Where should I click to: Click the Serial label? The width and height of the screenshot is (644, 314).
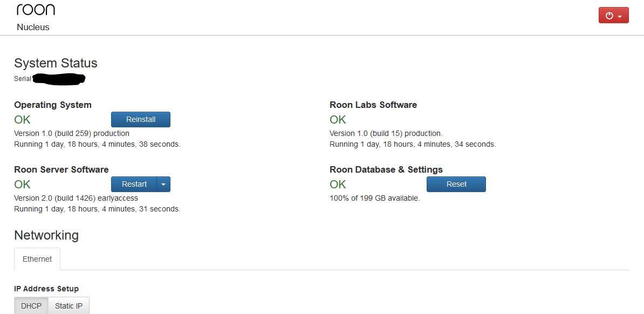pyautogui.click(x=23, y=79)
